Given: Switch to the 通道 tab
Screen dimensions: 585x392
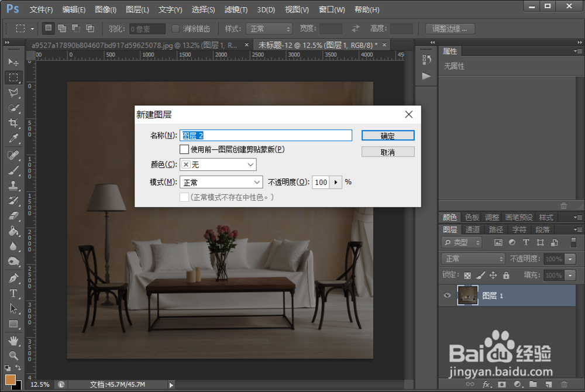Looking at the screenshot, I should click(x=473, y=230).
